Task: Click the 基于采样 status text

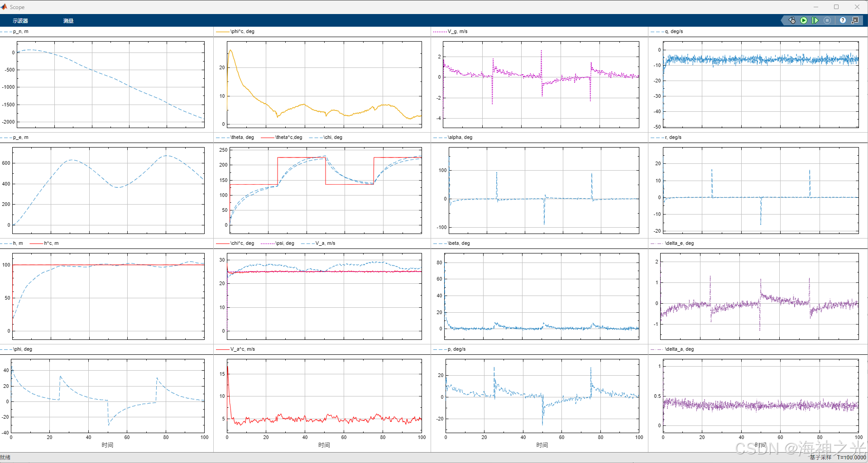Action: [x=820, y=458]
